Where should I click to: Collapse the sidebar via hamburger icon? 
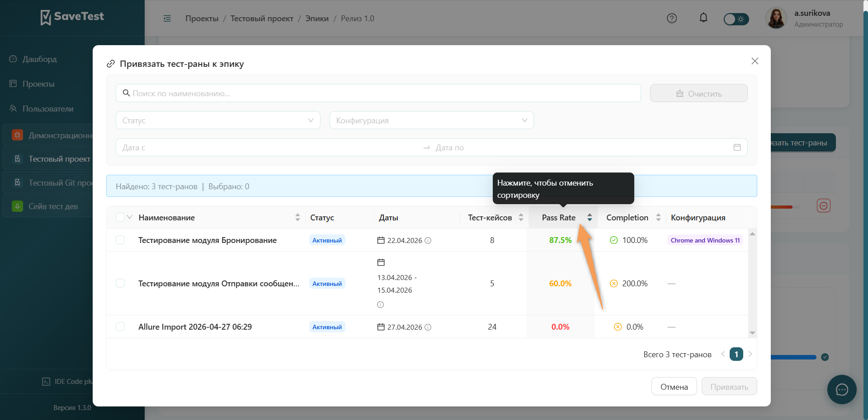click(167, 19)
